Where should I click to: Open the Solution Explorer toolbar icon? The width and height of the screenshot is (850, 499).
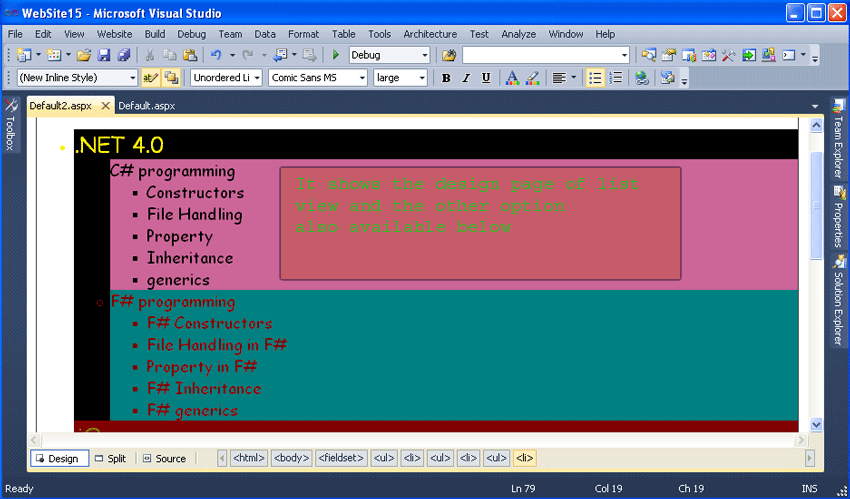pos(648,55)
